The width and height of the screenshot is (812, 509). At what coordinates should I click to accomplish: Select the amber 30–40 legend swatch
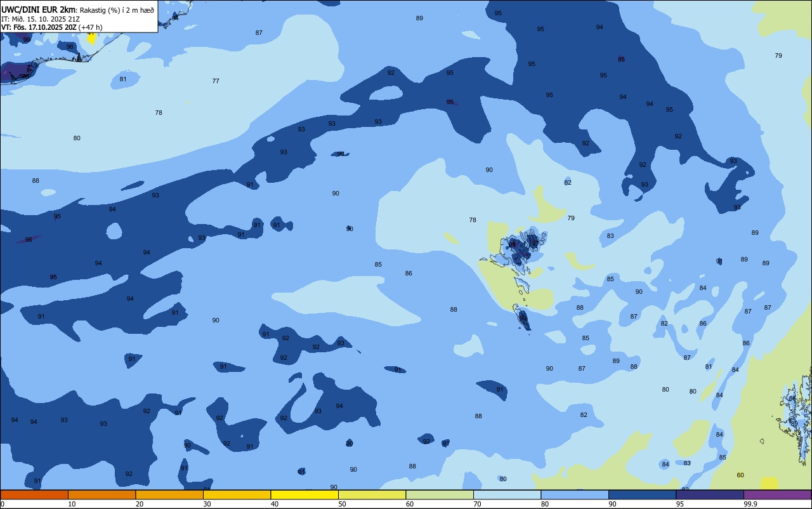[x=237, y=494]
